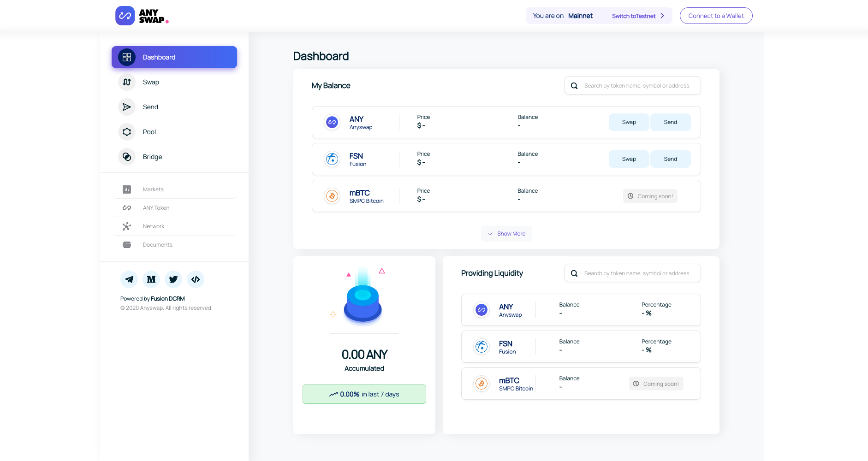
Task: Open the ANY Token link
Action: [x=174, y=208]
